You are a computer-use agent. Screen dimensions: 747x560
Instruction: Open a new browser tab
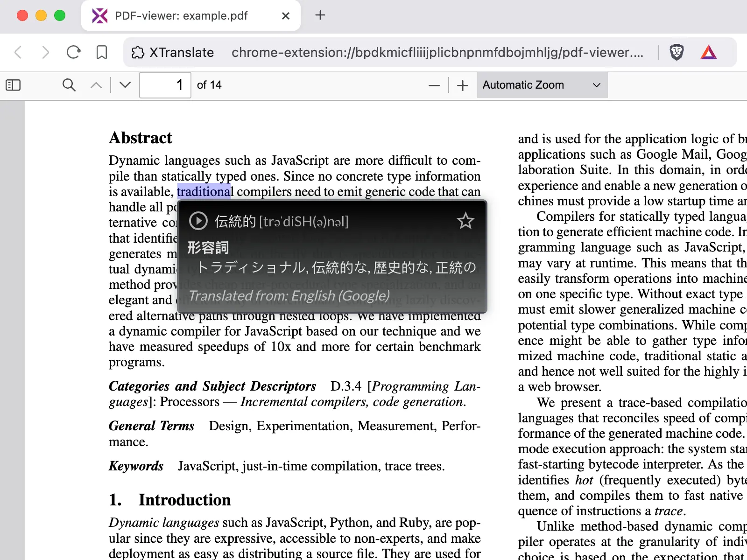tap(320, 15)
